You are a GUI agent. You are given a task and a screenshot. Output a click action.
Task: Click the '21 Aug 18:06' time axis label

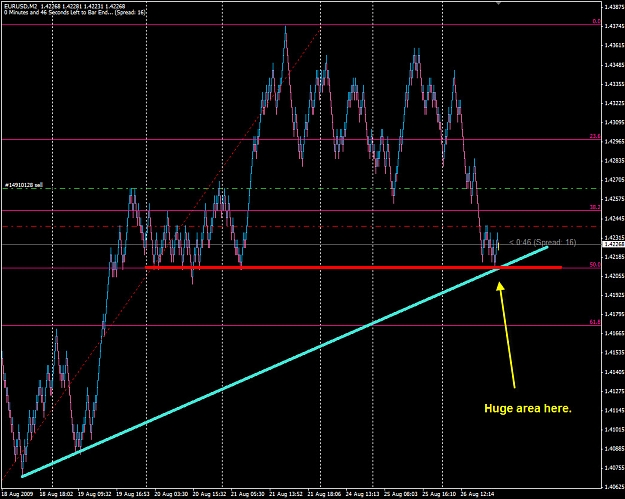coord(324,494)
